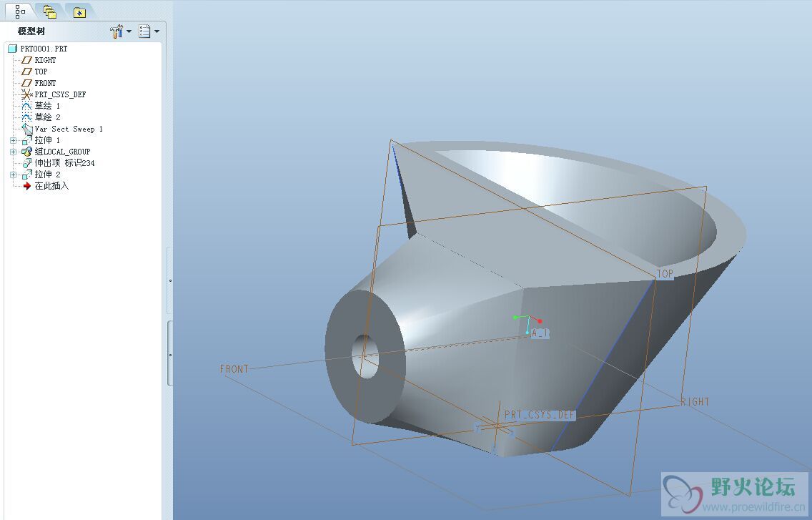Click the A_1 axis label in viewport

click(540, 333)
